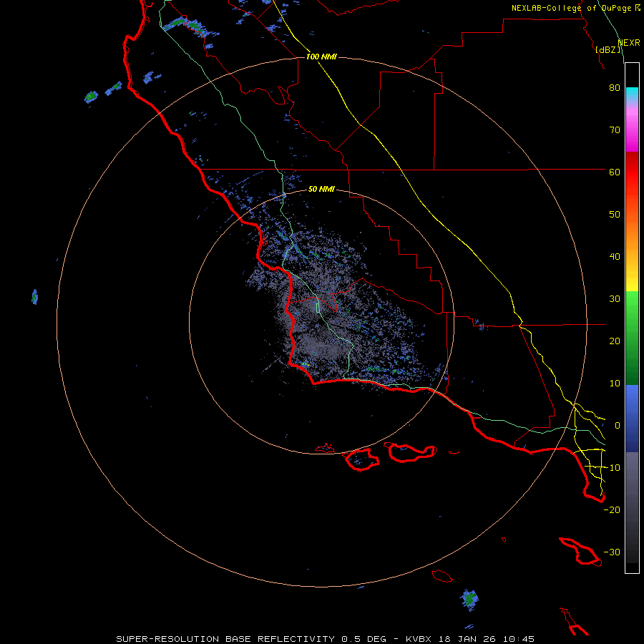Select the 40 value on the dBZ scale
644x644 pixels.
tap(615, 257)
